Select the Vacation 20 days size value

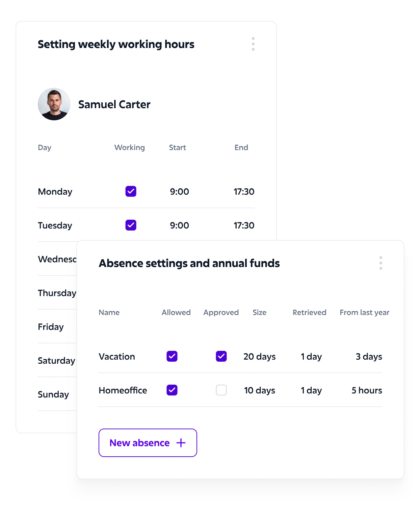(260, 357)
